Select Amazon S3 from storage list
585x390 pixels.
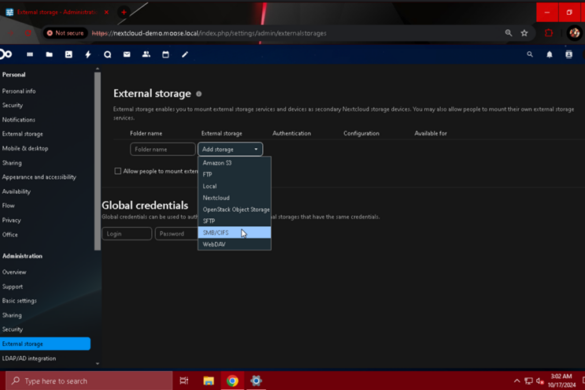234,163
